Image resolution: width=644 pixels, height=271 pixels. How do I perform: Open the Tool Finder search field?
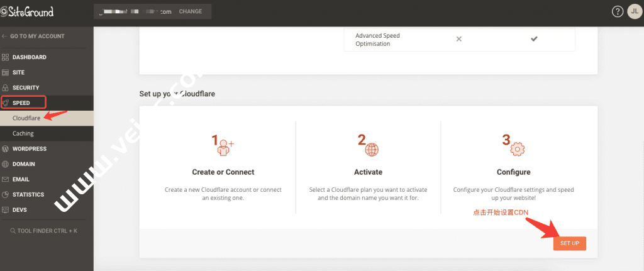click(x=43, y=231)
